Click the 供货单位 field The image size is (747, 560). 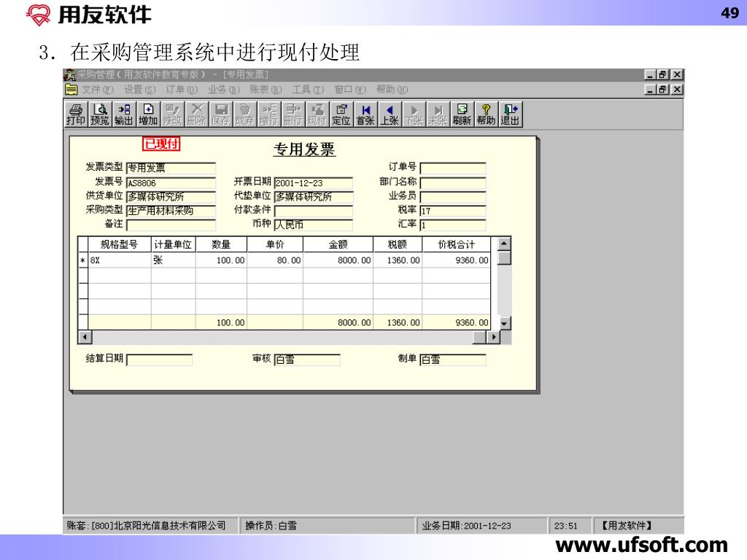pyautogui.click(x=171, y=197)
